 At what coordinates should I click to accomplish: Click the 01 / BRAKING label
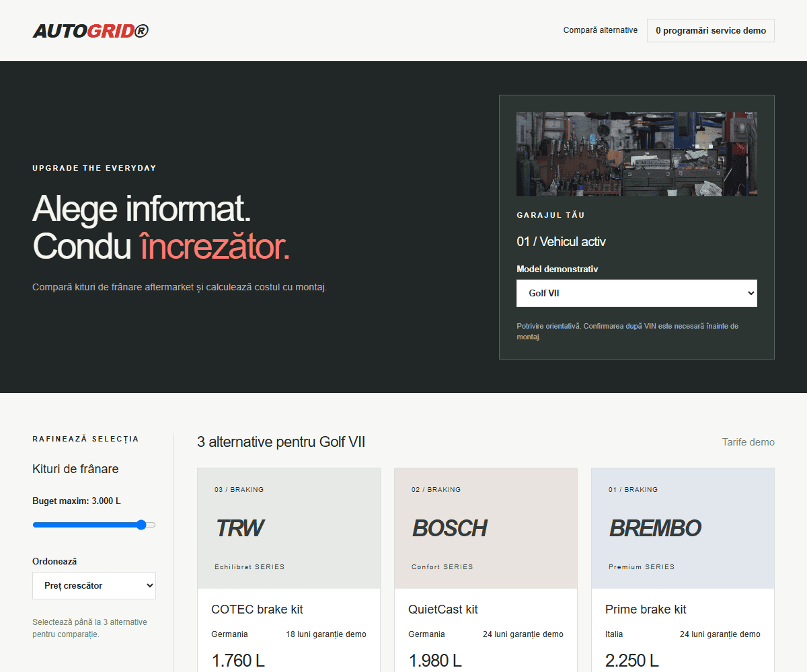633,489
